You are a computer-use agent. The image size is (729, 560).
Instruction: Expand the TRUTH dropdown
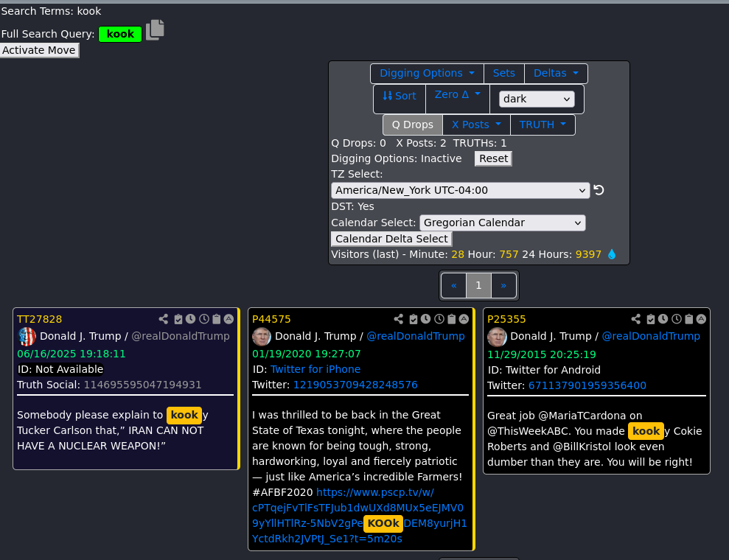(543, 125)
